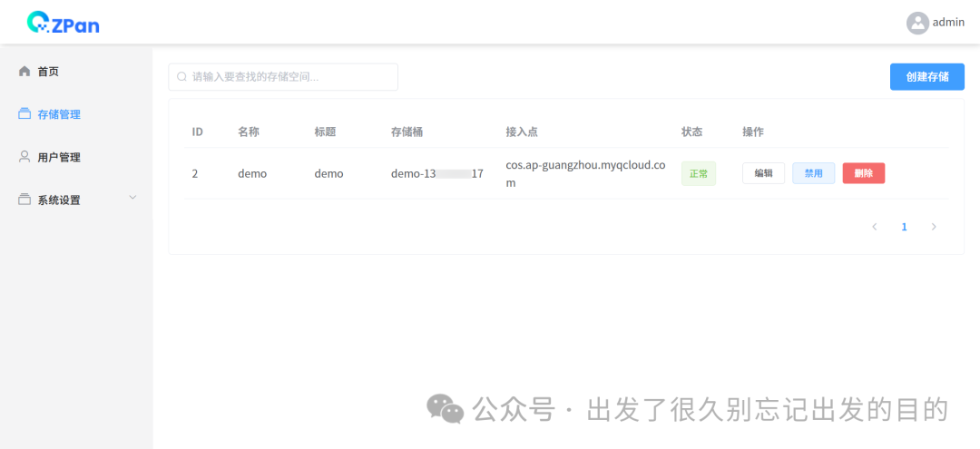
Task: Go to previous page arrow
Action: [874, 227]
